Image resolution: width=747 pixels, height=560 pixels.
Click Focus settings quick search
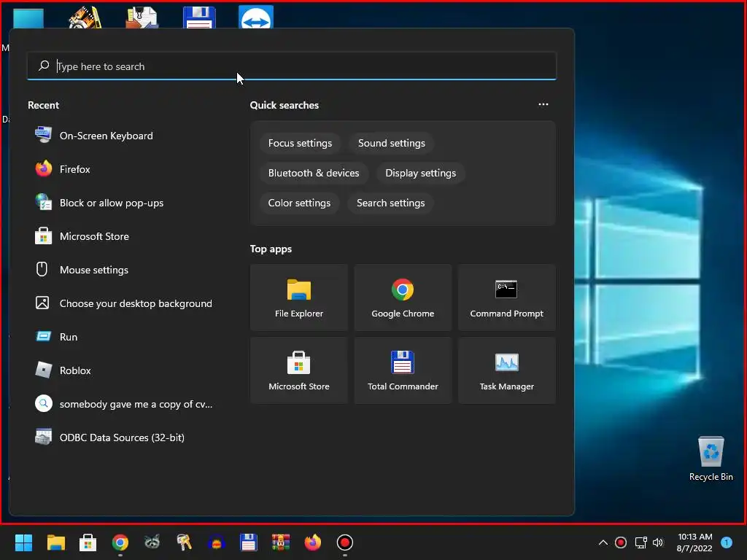tap(300, 144)
